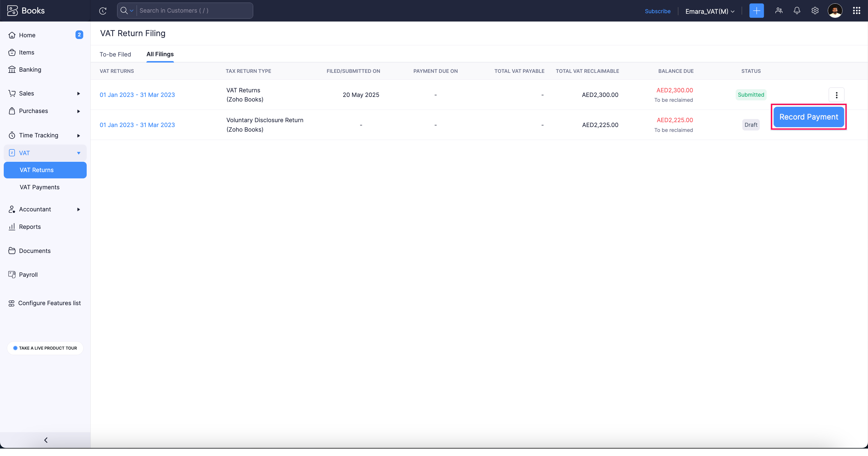This screenshot has width=868, height=456.
Task: Click the Submitted status label
Action: pos(751,95)
